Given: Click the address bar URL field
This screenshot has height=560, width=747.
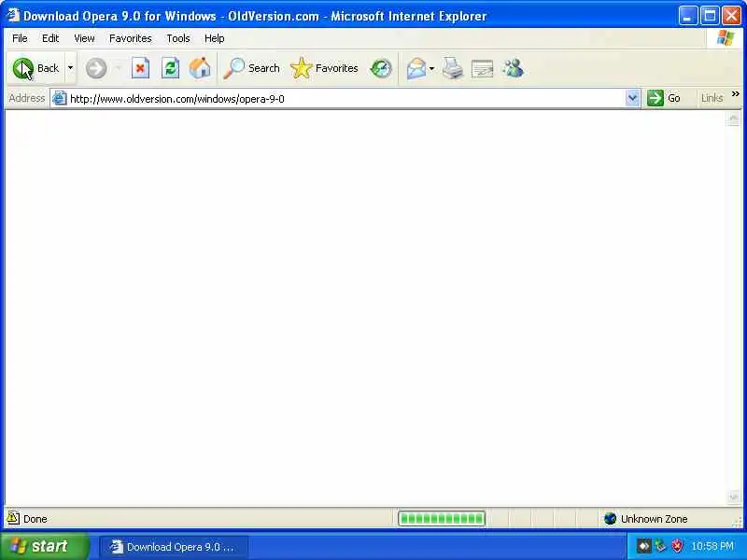Looking at the screenshot, I should click(x=345, y=99).
